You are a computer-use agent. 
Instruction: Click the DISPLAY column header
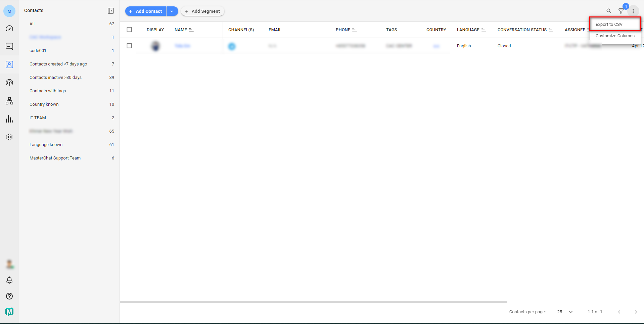pos(155,30)
